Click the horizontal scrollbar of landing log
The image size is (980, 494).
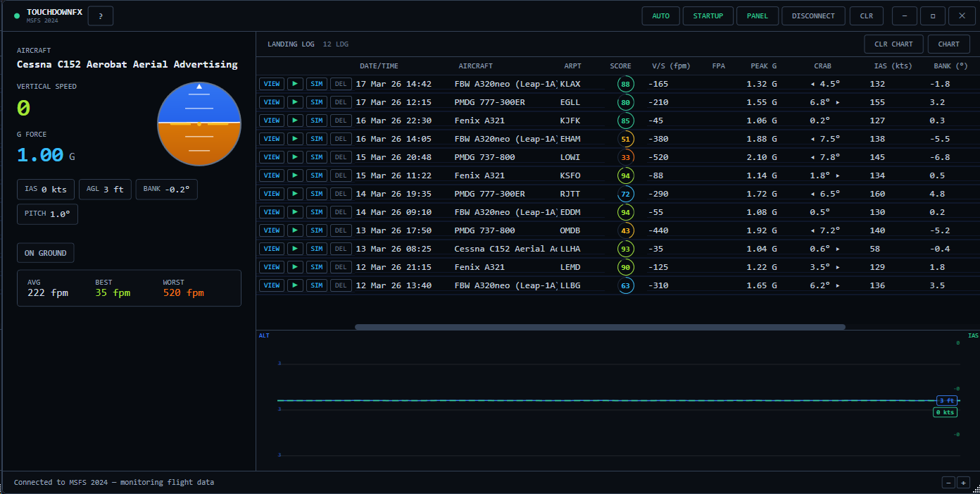[x=600, y=327]
